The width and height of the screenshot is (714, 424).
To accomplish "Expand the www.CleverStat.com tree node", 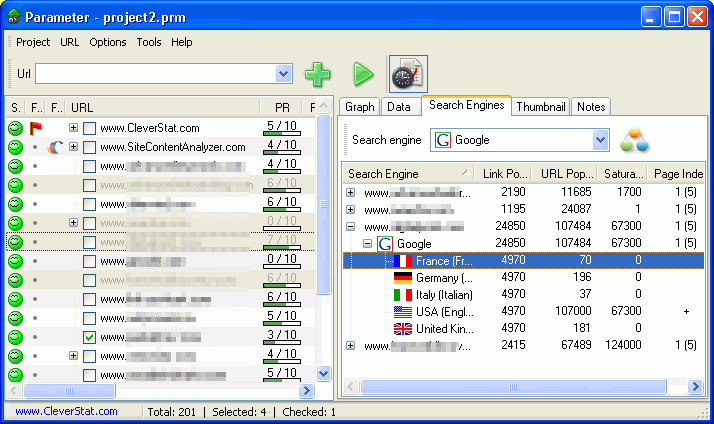I will [73, 128].
